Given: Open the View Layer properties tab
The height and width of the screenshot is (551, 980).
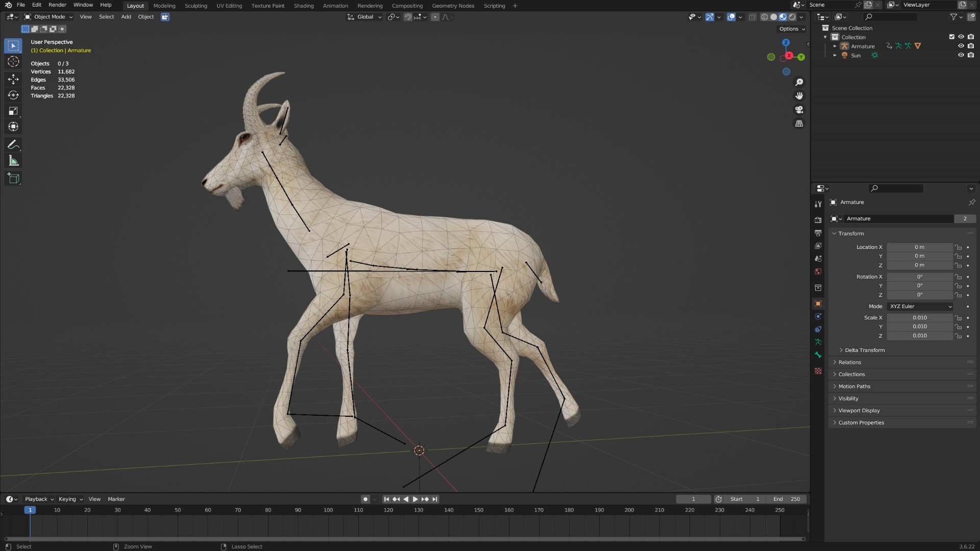Looking at the screenshot, I should pos(818,245).
